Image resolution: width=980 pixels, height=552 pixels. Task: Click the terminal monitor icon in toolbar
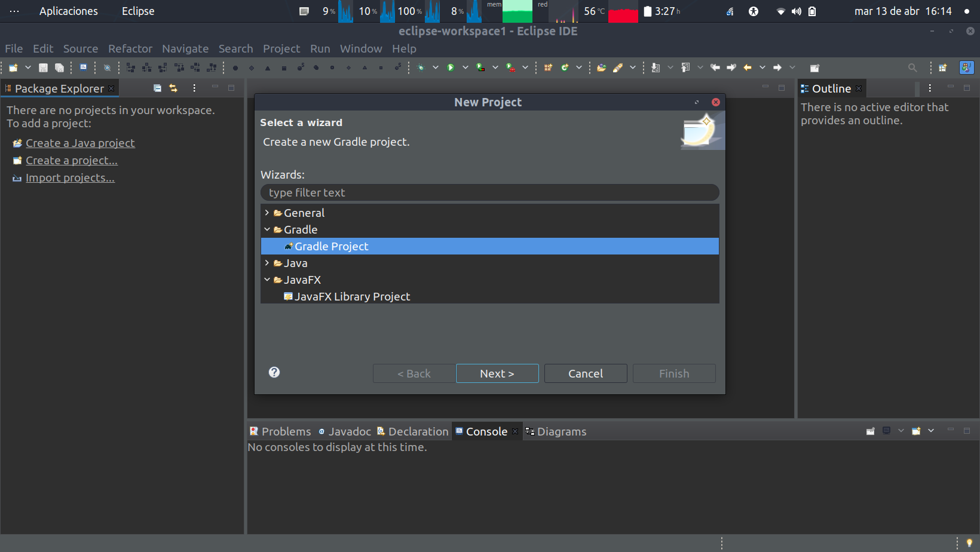click(83, 68)
